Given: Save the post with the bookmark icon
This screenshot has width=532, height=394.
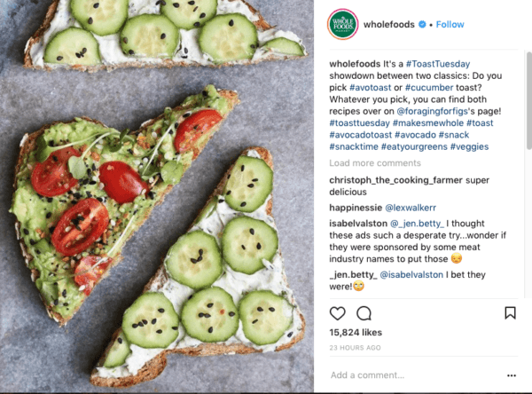Looking at the screenshot, I should pyautogui.click(x=510, y=313).
